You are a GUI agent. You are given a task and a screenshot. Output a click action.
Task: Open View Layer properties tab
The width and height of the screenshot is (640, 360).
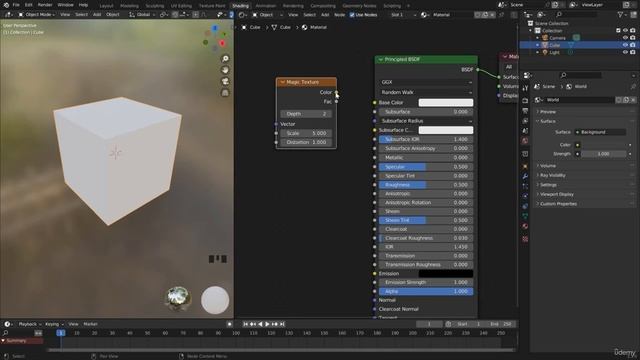[525, 121]
